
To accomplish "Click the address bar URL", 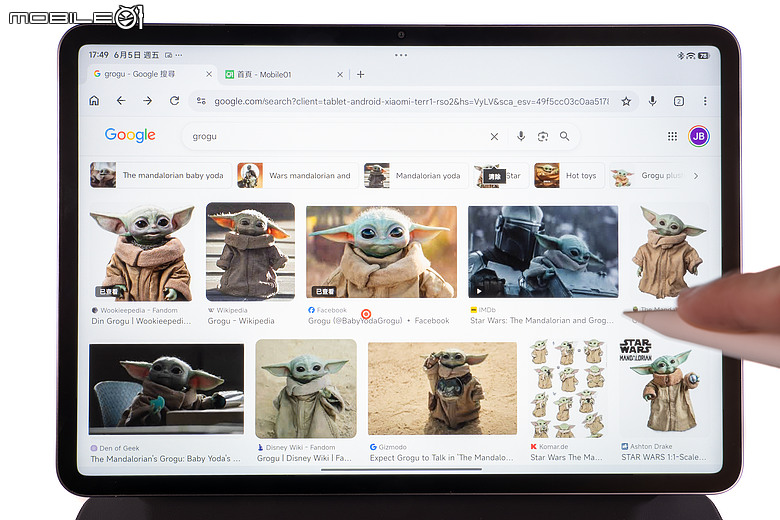I will pos(411,102).
